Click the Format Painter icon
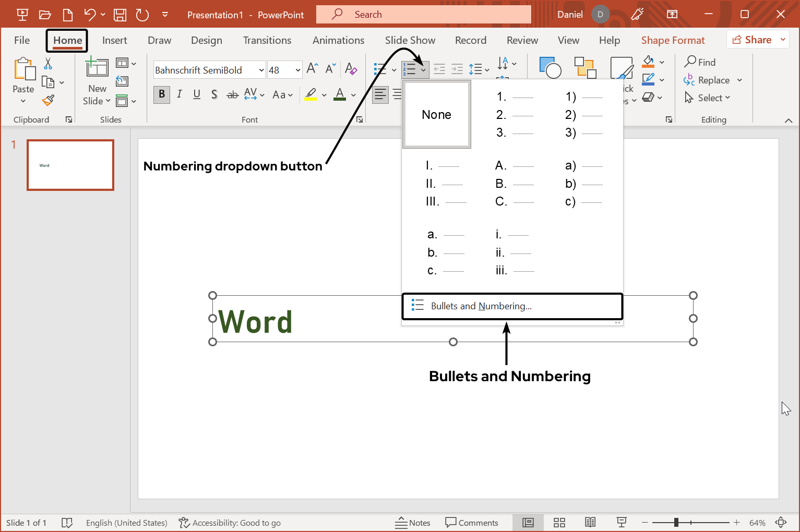This screenshot has width=800, height=532. coord(49,100)
